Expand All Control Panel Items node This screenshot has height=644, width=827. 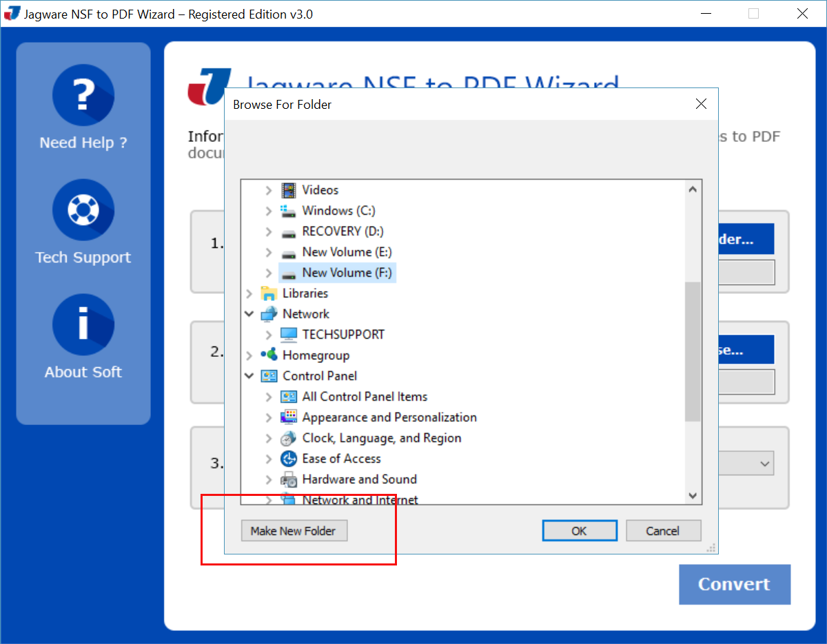tap(269, 397)
